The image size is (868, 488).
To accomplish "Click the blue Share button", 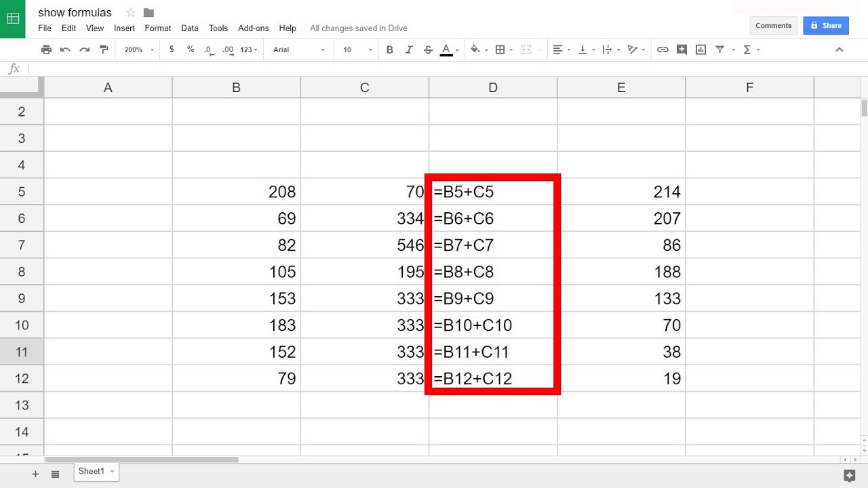I will tap(825, 26).
